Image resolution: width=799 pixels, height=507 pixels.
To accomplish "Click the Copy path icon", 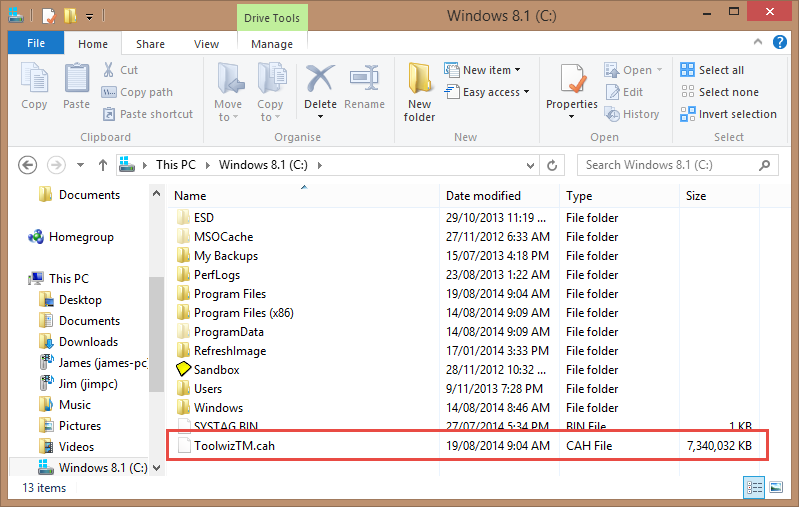I will [109, 92].
